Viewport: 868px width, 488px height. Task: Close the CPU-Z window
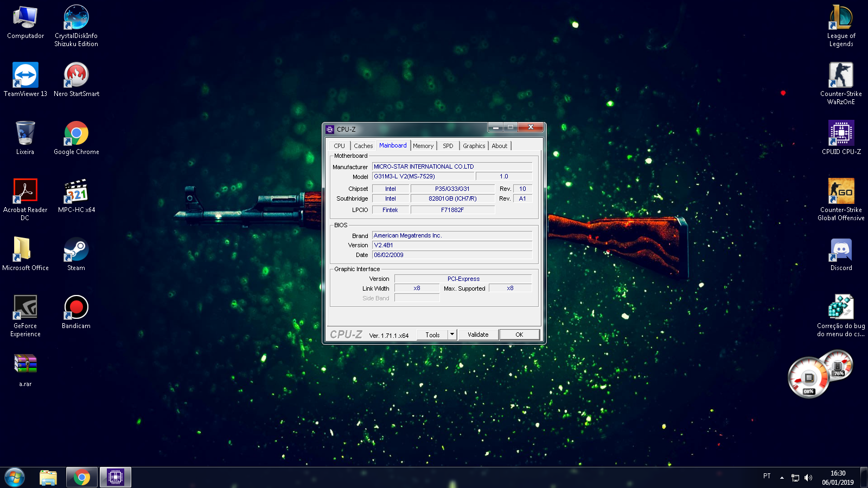(x=531, y=127)
